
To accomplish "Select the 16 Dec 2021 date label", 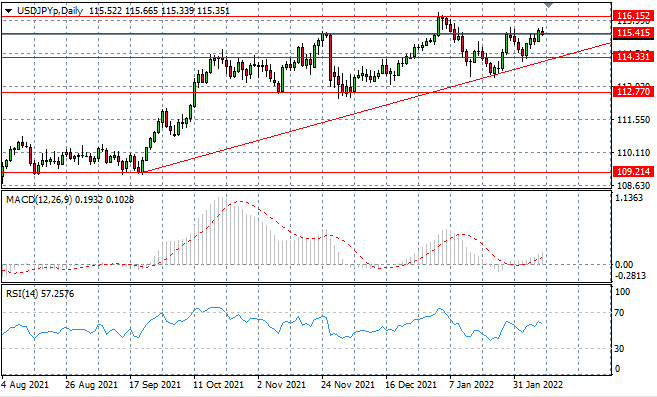I will (x=411, y=384).
